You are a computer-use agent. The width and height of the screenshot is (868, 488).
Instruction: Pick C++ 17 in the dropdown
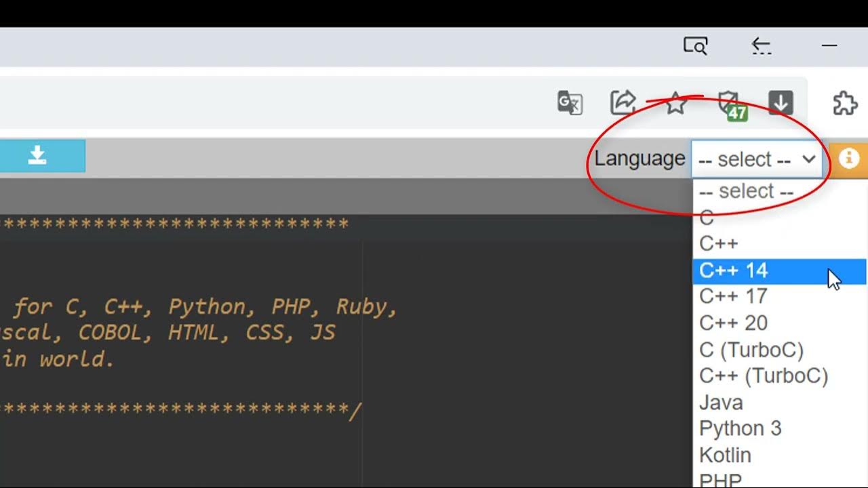[x=733, y=297]
